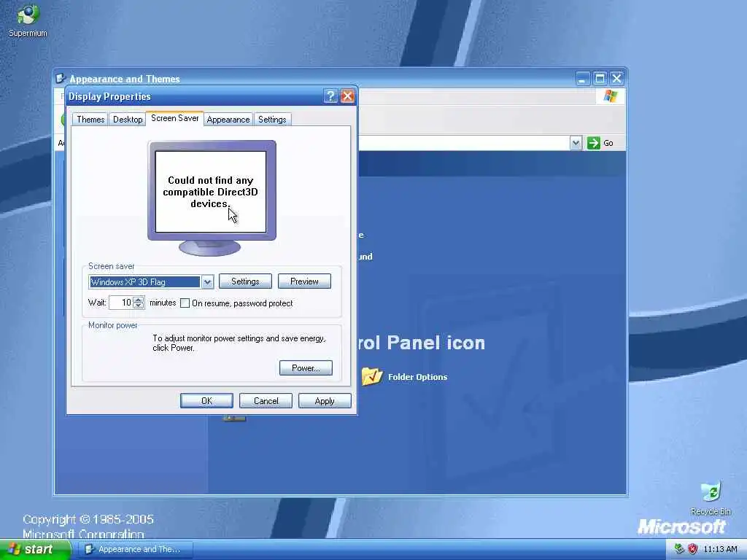This screenshot has width=747, height=560.
Task: Close the Display Properties dialog
Action: pyautogui.click(x=348, y=96)
